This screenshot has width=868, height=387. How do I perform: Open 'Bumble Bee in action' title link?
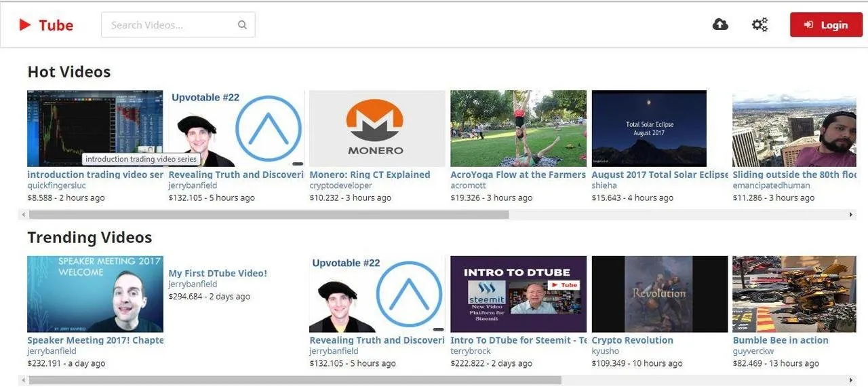click(781, 340)
